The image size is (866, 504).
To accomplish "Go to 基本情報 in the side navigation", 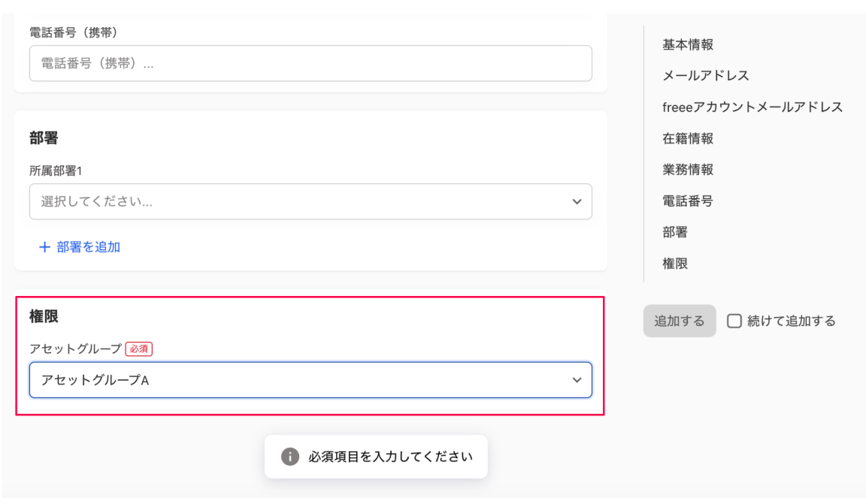I will tap(687, 44).
